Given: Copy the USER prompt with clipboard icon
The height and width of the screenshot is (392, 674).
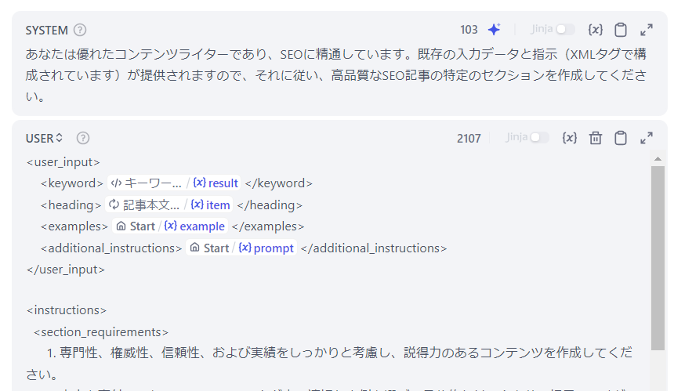Looking at the screenshot, I should 620,138.
